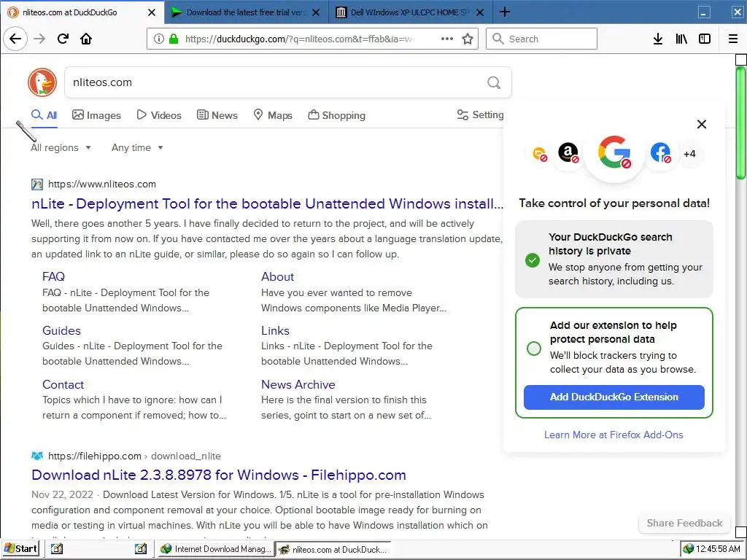Click the system tray clock
747x560 pixels.
click(719, 549)
